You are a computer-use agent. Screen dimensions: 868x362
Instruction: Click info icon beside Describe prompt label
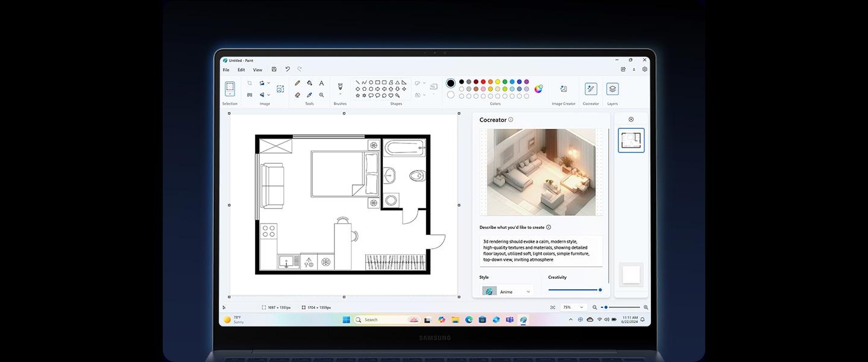tap(549, 227)
